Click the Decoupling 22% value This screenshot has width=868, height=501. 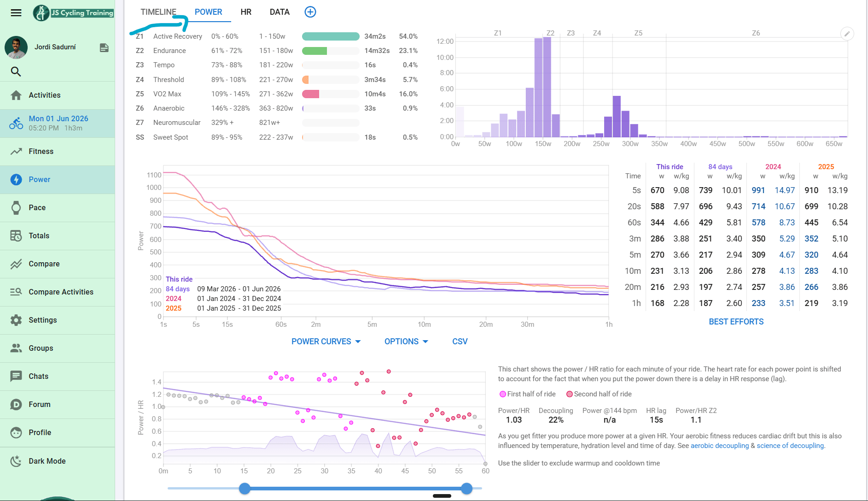pyautogui.click(x=556, y=420)
